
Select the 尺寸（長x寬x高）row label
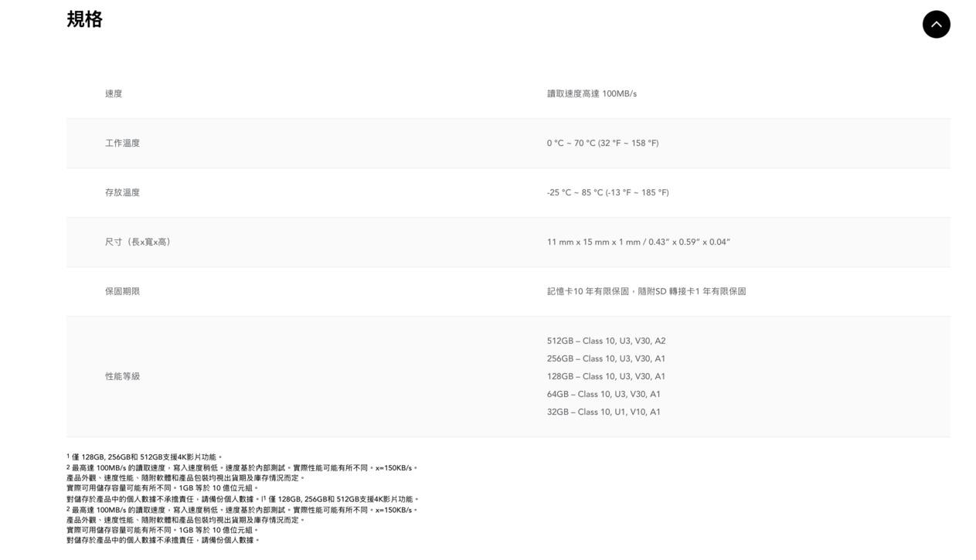point(138,242)
